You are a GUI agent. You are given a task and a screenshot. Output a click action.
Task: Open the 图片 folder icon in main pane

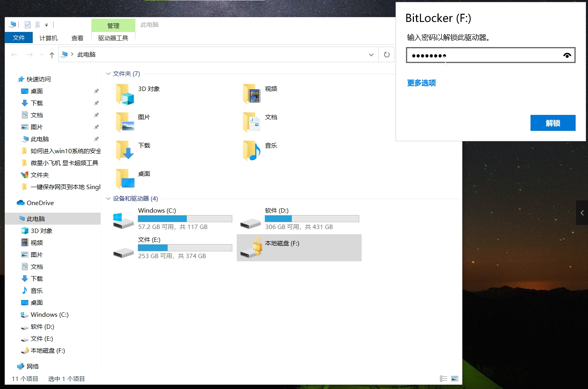(125, 122)
